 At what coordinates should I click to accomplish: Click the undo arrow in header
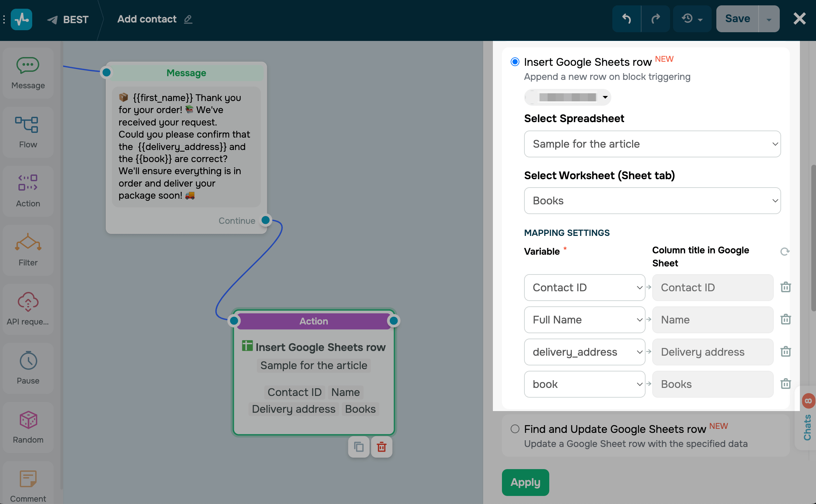click(x=626, y=19)
